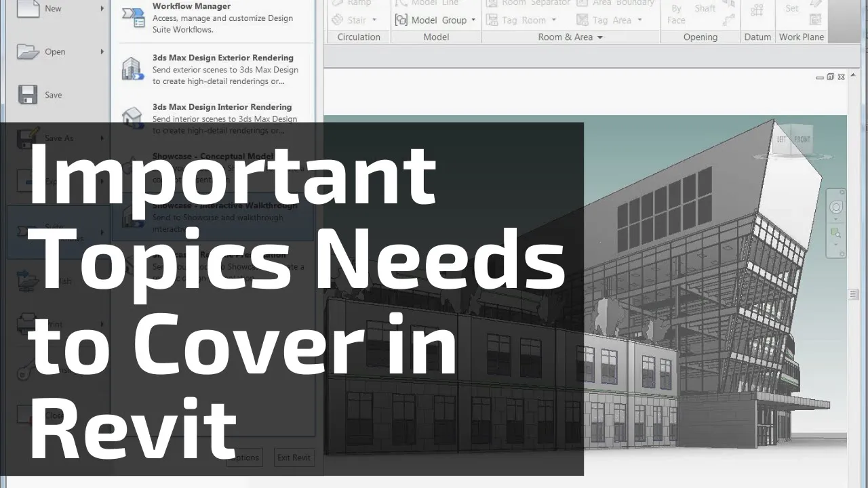Open the Tag Room dropdown arrow
The height and width of the screenshot is (488, 868).
coord(553,20)
